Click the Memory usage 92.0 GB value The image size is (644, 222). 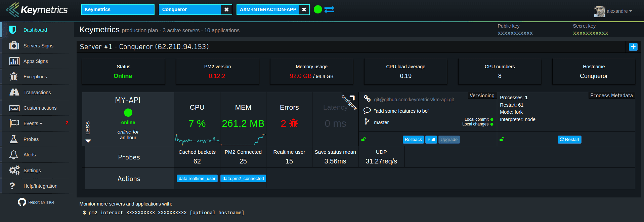(x=301, y=76)
